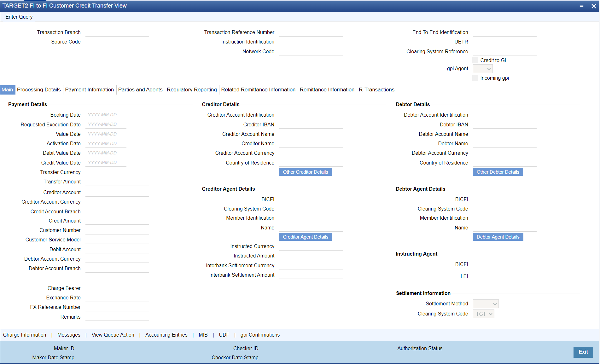Click the Exit button
Image resolution: width=600 pixels, height=364 pixels.
(x=583, y=352)
